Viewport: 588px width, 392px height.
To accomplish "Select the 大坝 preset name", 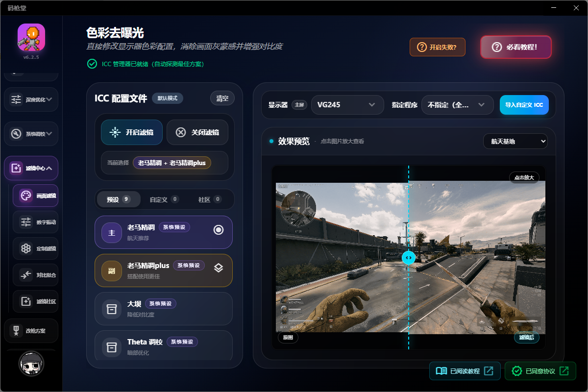I will (x=134, y=304).
